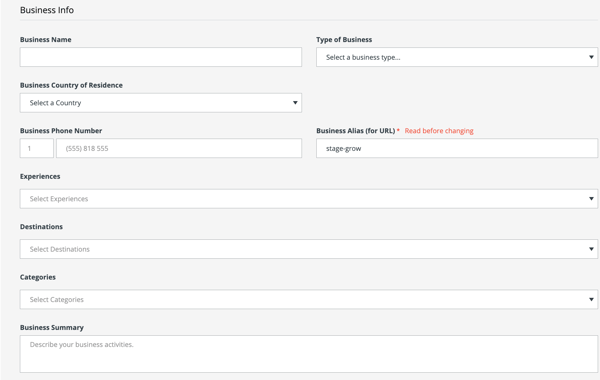Expand the Select Categories dropdown
Viewport: 600px width, 380px height.
[309, 299]
